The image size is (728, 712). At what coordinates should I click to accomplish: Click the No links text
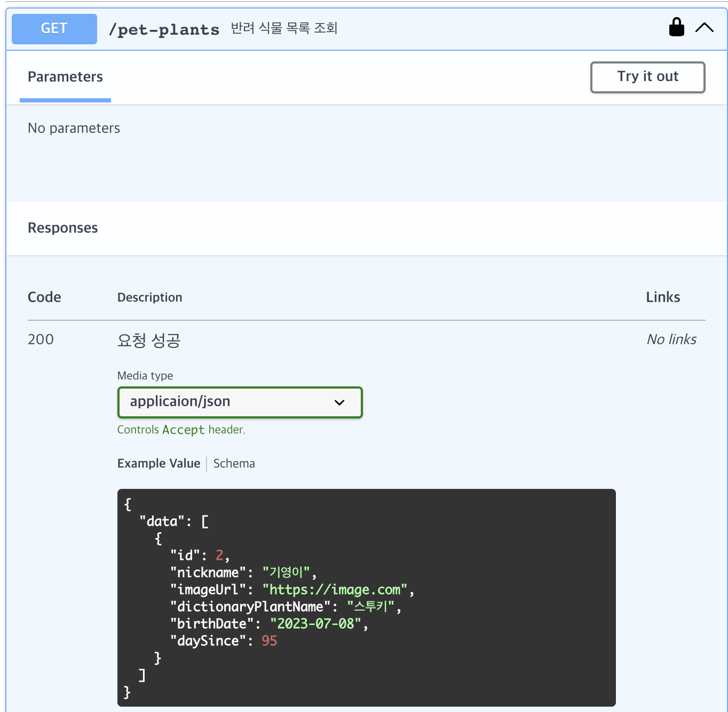click(671, 339)
